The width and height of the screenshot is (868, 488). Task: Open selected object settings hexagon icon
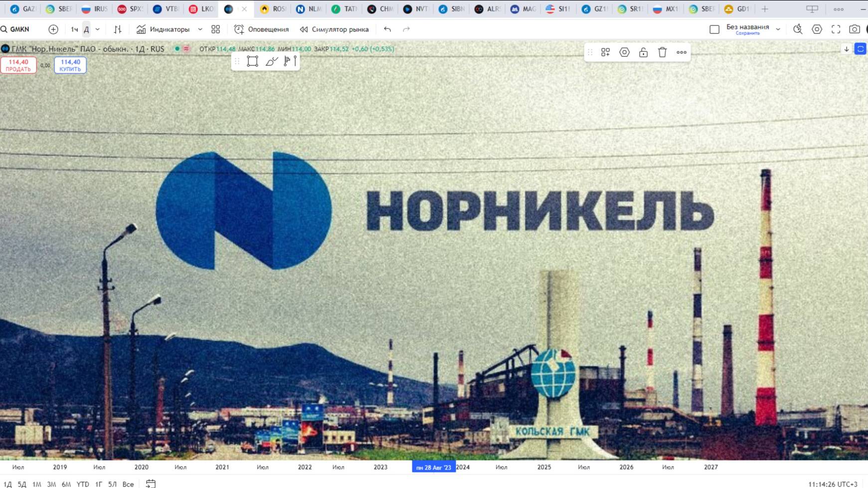[x=625, y=52]
